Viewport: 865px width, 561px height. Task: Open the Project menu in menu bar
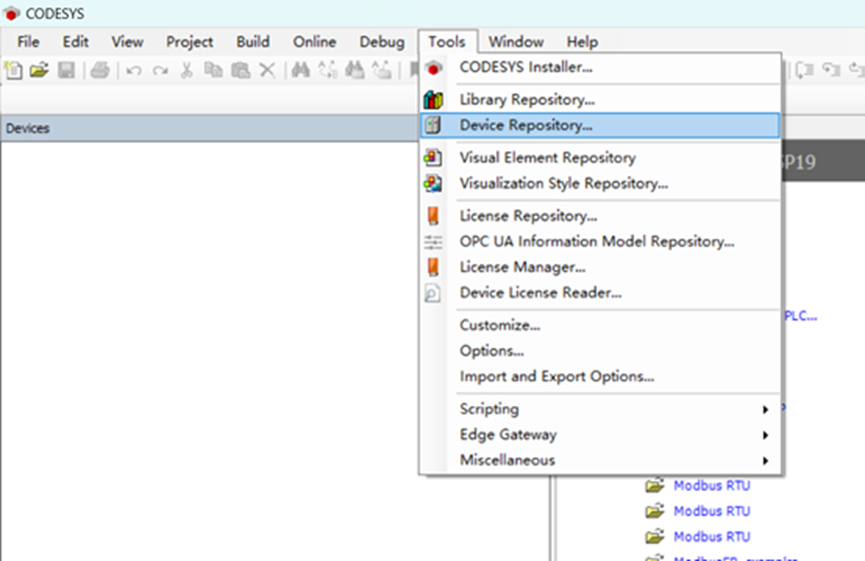190,42
